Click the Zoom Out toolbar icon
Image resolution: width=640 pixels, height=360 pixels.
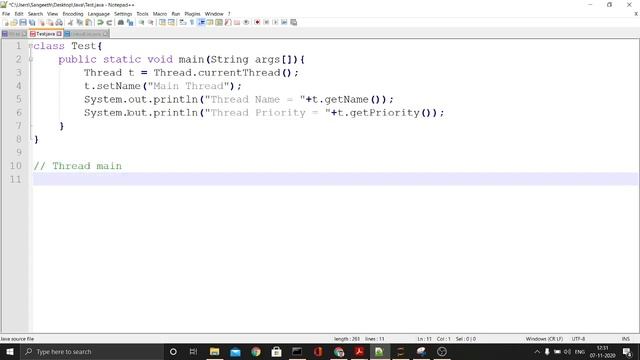(151, 22)
